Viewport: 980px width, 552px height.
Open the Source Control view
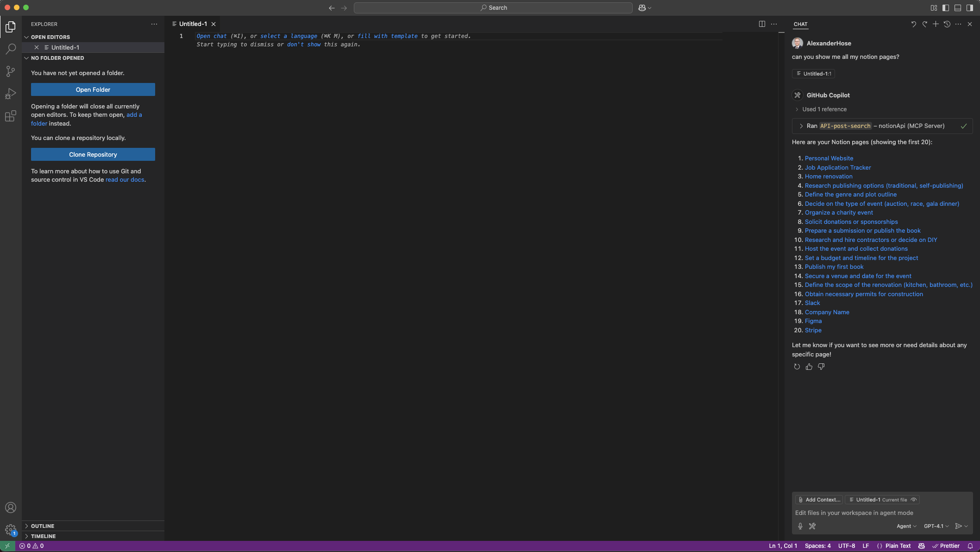(x=11, y=71)
